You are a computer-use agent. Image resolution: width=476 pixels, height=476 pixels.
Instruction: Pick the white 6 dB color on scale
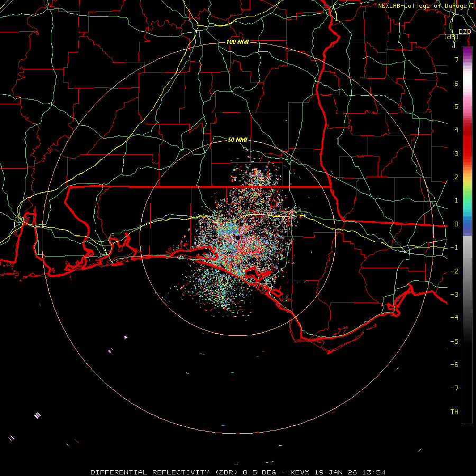point(467,83)
